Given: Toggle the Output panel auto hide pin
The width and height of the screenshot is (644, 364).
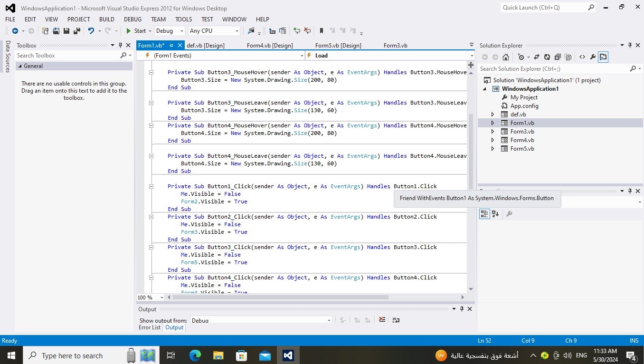Looking at the screenshot, I should click(x=462, y=309).
